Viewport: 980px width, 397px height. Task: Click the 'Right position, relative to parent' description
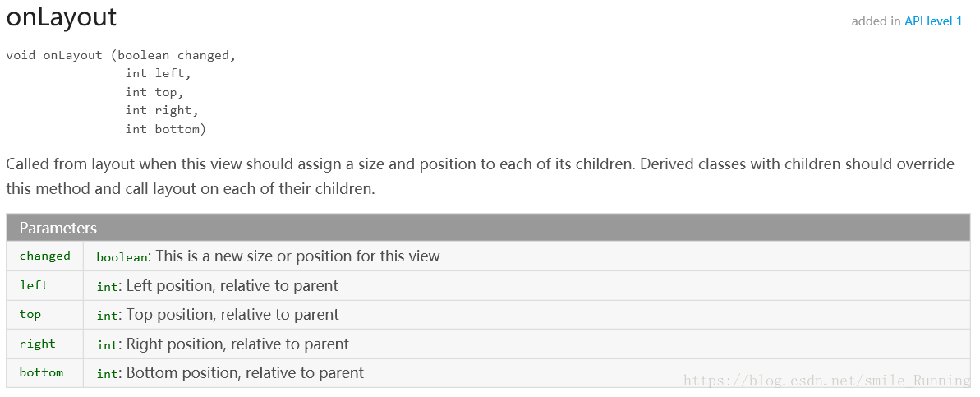(237, 344)
